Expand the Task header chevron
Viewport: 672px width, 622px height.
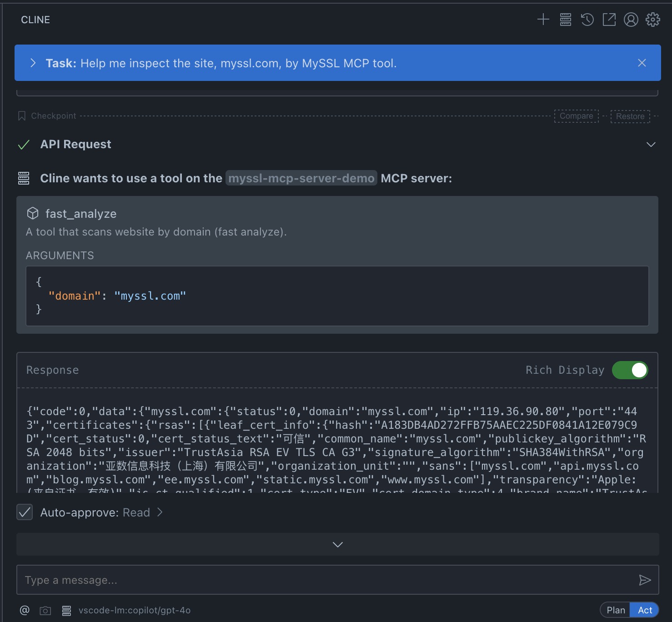tap(33, 63)
